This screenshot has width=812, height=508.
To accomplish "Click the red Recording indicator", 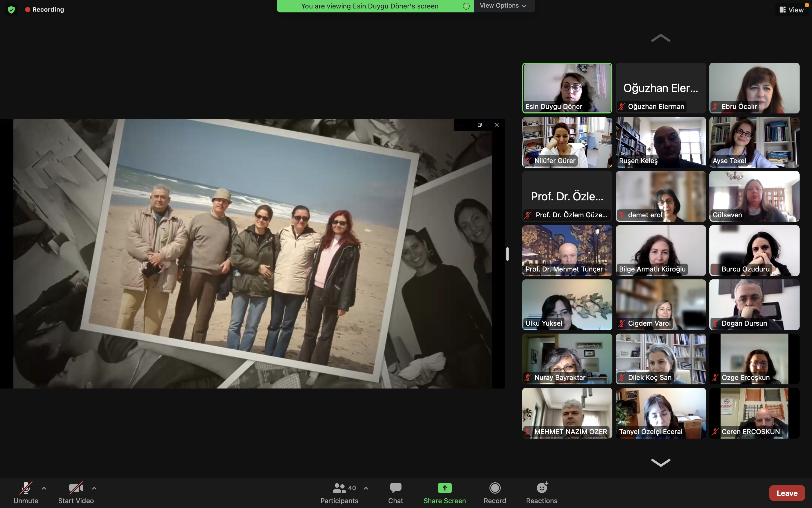I will [45, 9].
